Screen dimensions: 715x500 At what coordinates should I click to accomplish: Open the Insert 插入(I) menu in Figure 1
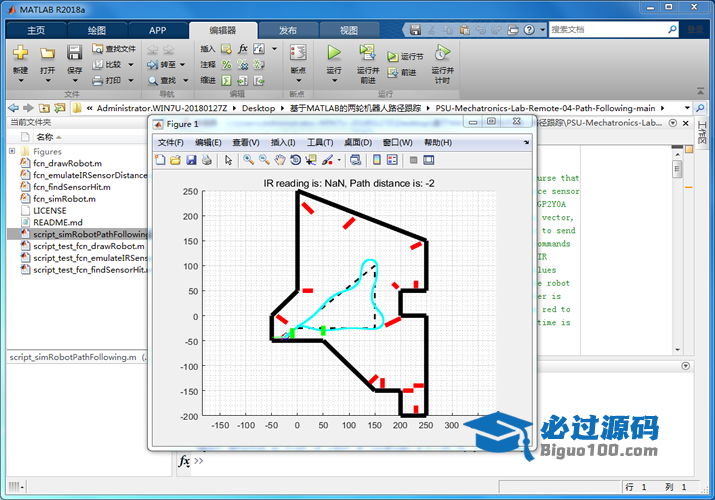coord(283,143)
